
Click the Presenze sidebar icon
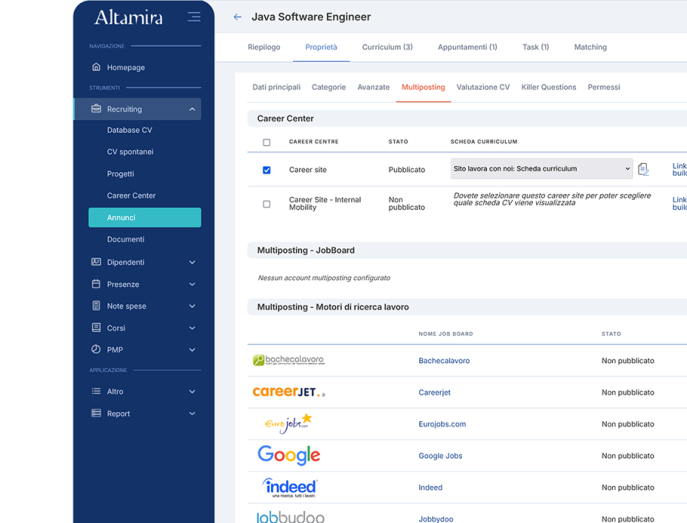pyautogui.click(x=96, y=284)
